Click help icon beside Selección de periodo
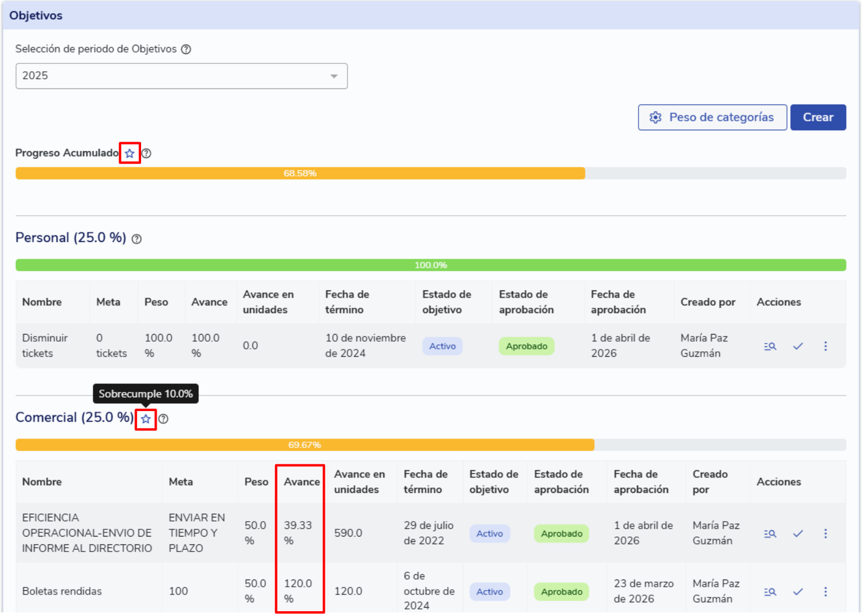The image size is (864, 616). coord(186,50)
